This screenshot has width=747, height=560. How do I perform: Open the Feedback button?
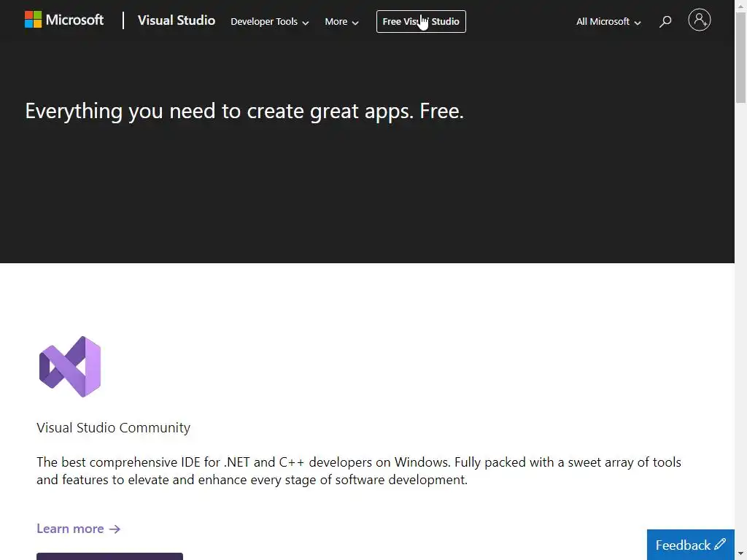point(690,545)
